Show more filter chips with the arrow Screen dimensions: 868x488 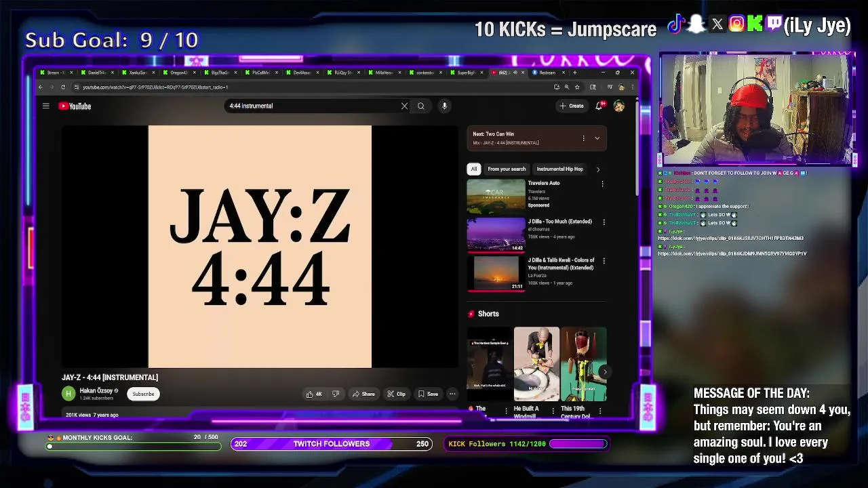(x=597, y=169)
